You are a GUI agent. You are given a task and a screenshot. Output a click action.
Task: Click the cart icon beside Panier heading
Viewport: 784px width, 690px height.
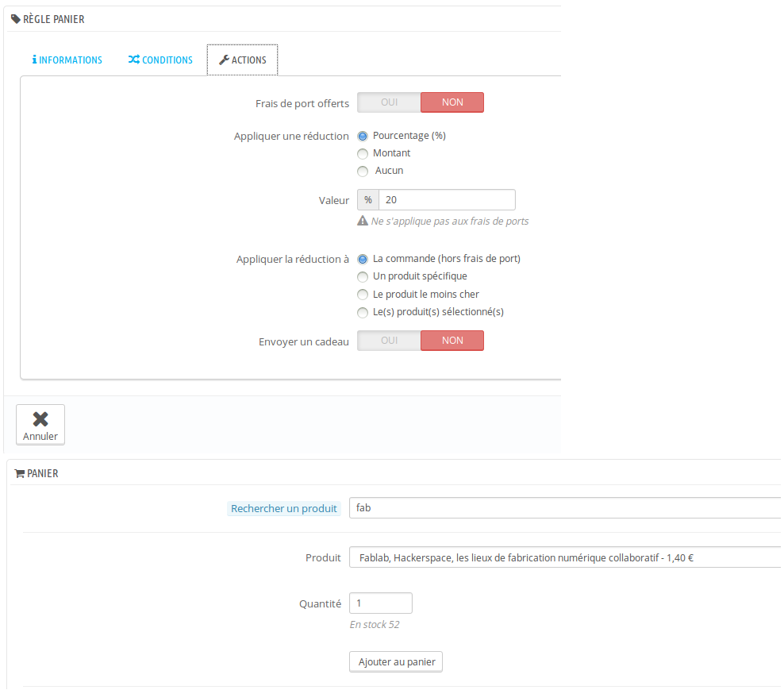pos(20,473)
